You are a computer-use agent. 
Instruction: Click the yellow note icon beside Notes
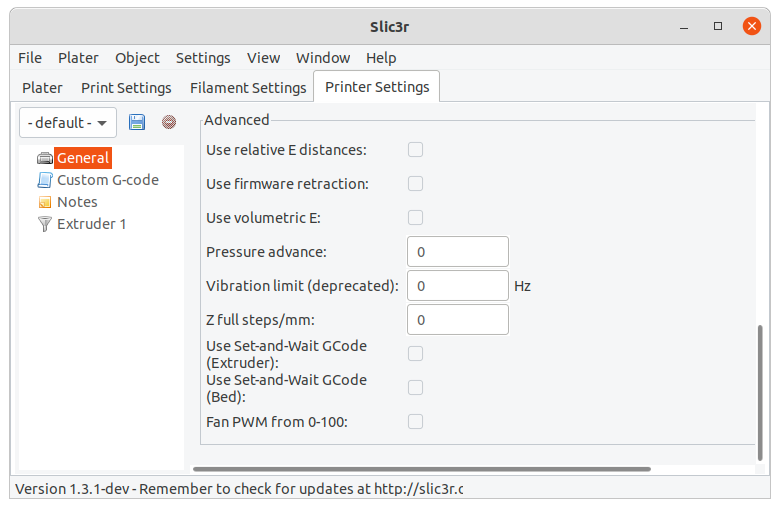pos(45,202)
